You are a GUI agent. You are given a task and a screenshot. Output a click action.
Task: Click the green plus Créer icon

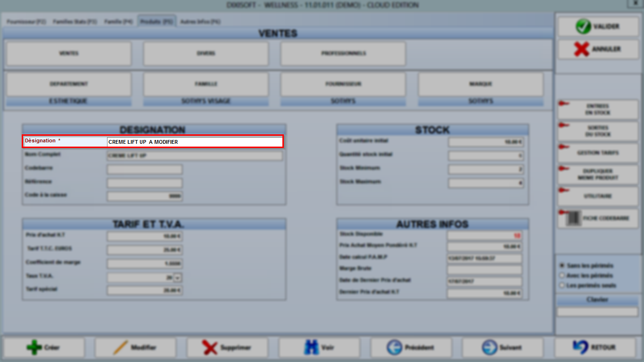click(34, 348)
